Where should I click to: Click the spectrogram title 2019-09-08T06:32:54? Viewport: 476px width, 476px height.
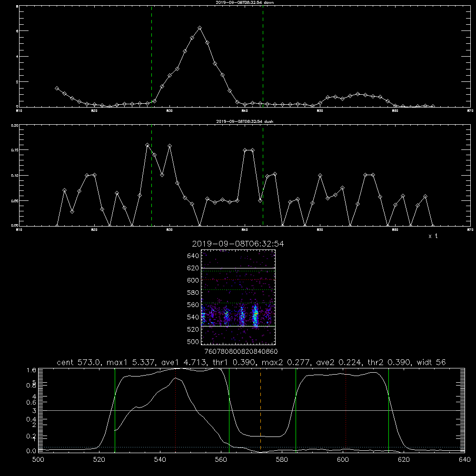click(x=238, y=244)
